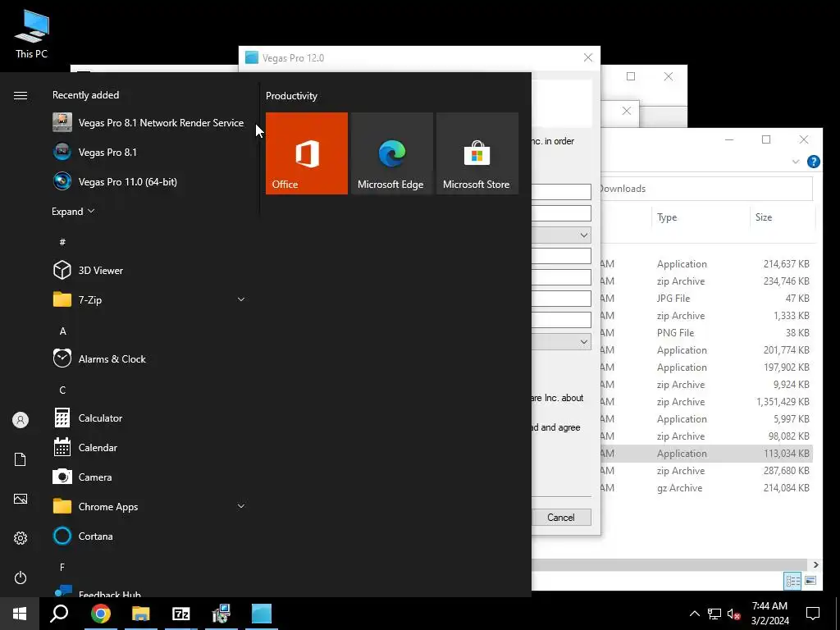
Task: Open Documents from Start sidebar
Action: click(x=21, y=459)
